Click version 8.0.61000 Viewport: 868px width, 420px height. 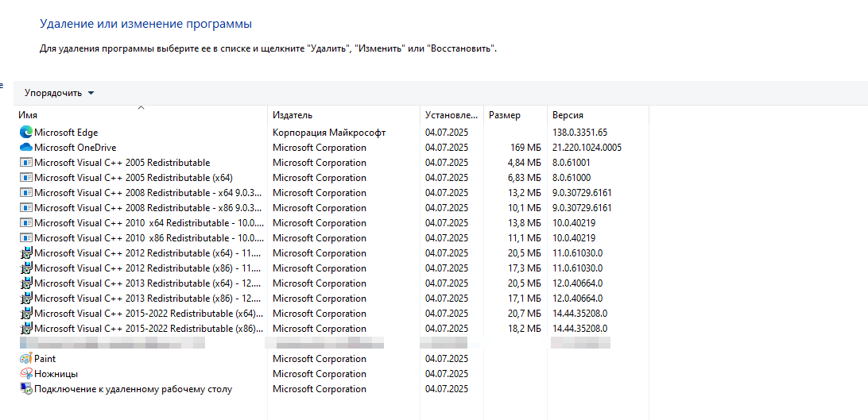tap(571, 178)
